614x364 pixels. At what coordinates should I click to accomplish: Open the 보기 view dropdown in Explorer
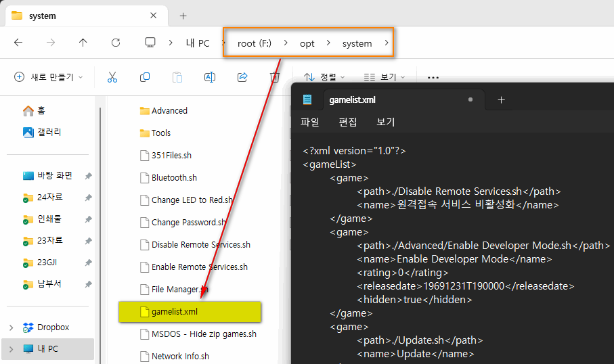tap(384, 77)
